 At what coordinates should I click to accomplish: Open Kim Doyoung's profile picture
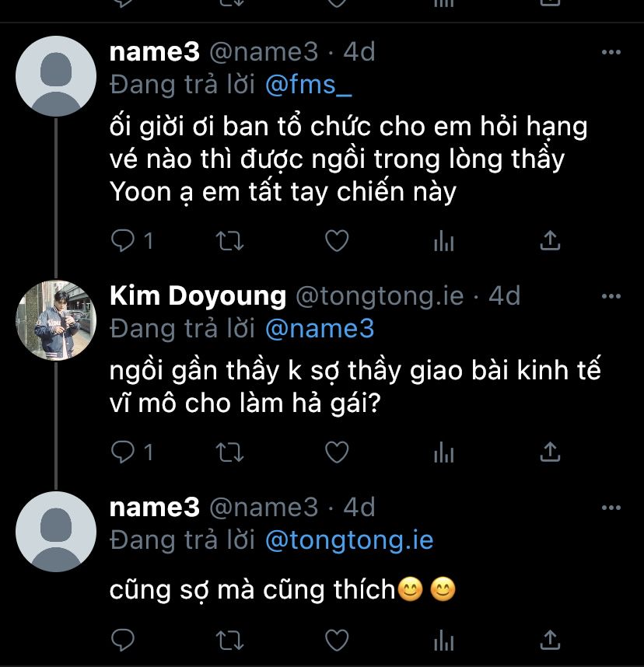tap(55, 320)
